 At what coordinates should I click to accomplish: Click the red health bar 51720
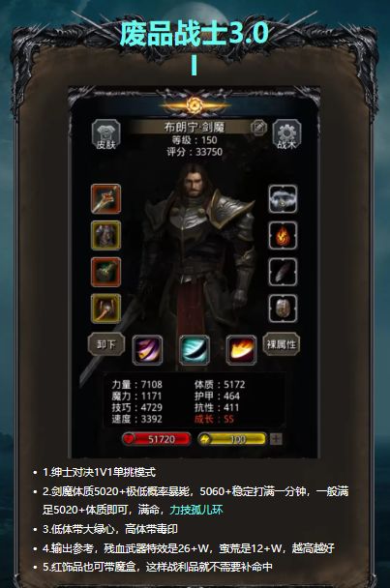click(157, 439)
